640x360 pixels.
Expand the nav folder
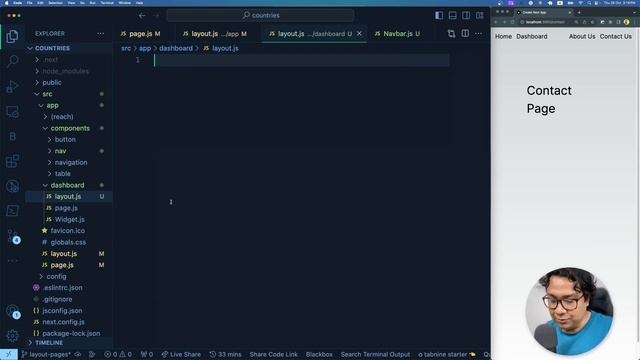pyautogui.click(x=60, y=151)
